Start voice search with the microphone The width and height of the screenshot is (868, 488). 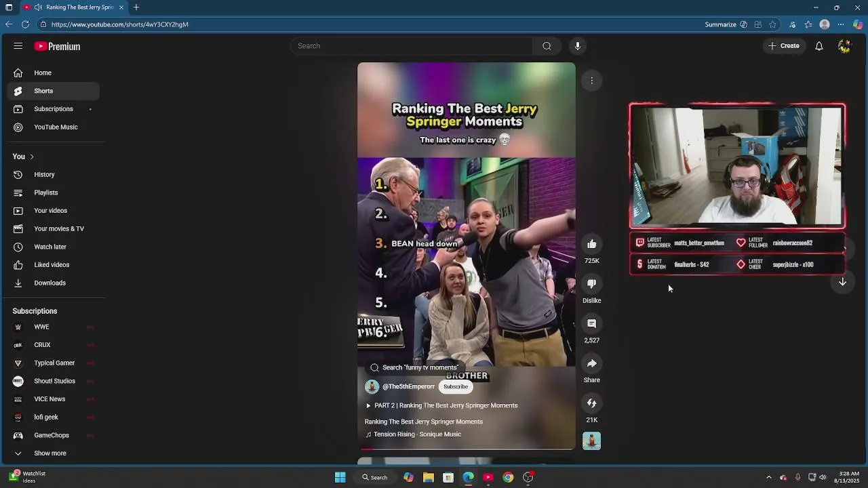[578, 46]
